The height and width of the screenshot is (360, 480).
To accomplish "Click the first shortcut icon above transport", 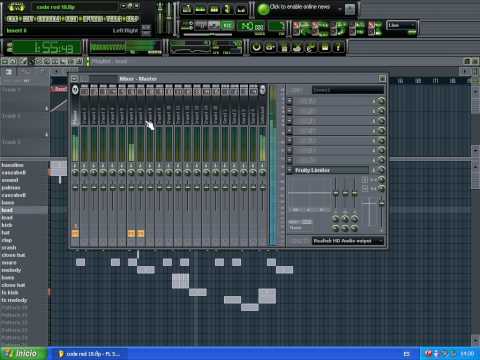I will tap(187, 9).
